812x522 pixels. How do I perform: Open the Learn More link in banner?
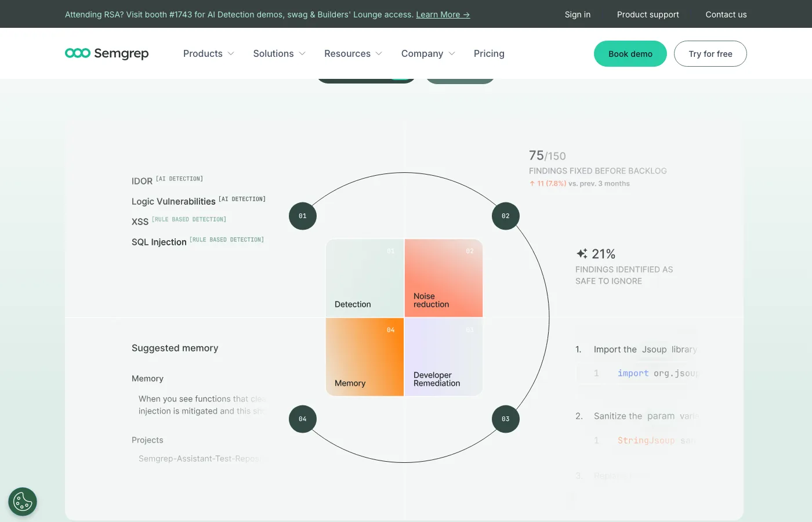point(443,14)
